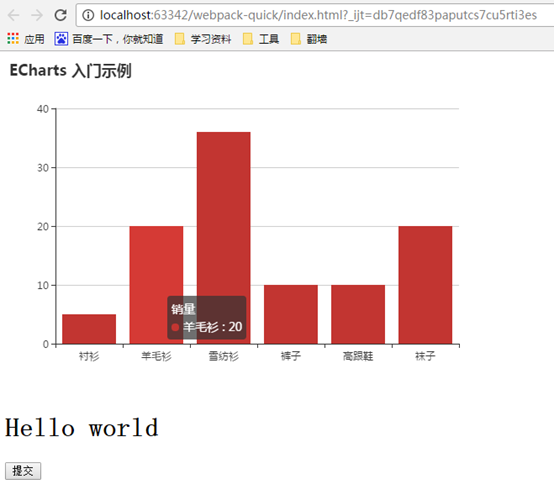Click the 羊毛衫 x-axis label
The image size is (554, 500).
[x=156, y=356]
